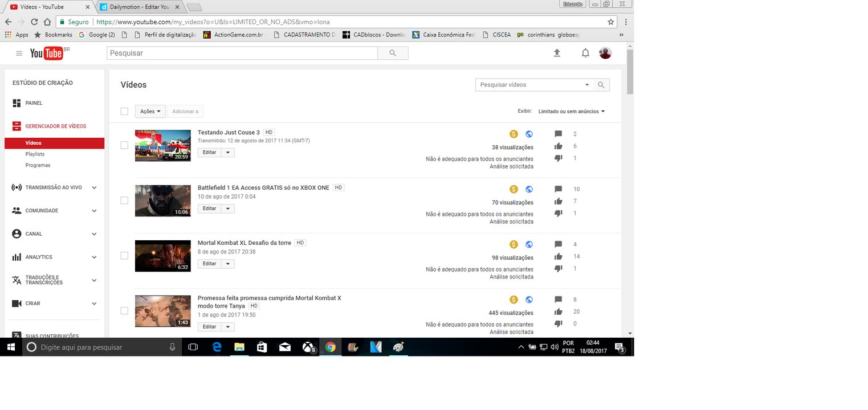The image size is (868, 410).
Task: Open the Testando Just Couse 3 thumbnail
Action: (x=163, y=145)
